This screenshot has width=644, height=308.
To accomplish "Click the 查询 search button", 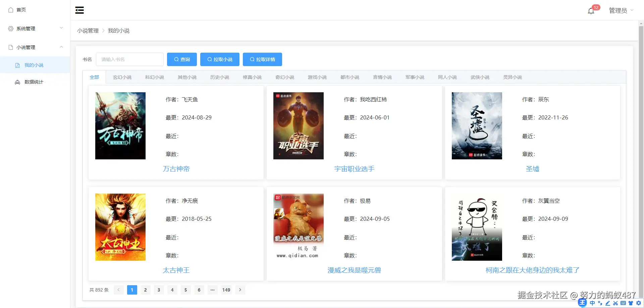I will (x=182, y=59).
